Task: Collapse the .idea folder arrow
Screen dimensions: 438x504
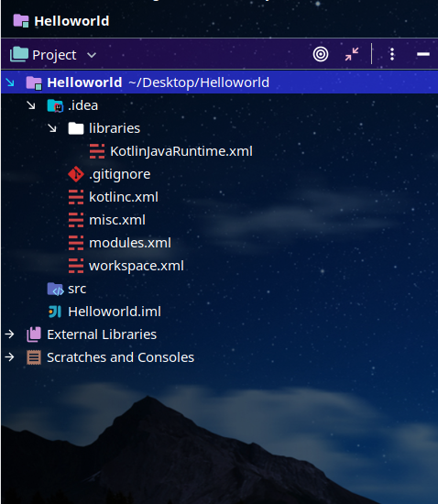Action: pyautogui.click(x=31, y=105)
